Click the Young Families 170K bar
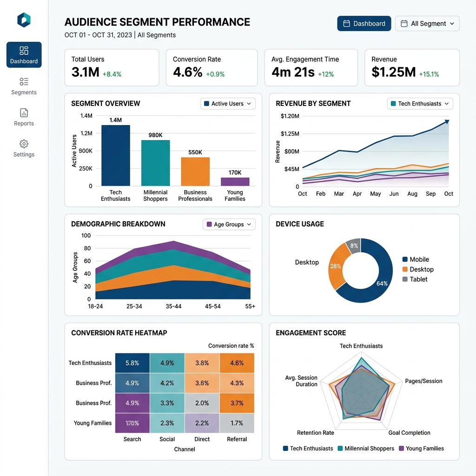This screenshot has height=476, width=476. coord(235,182)
